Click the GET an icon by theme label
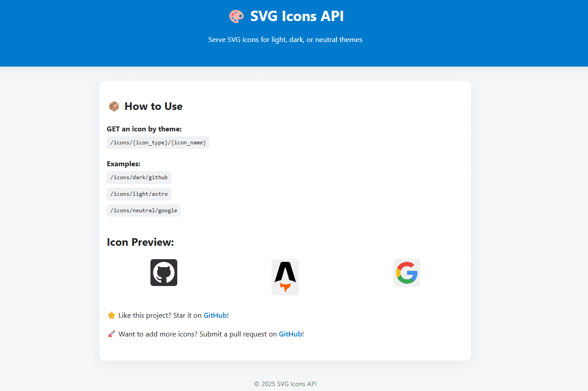The width and height of the screenshot is (588, 391). 144,129
